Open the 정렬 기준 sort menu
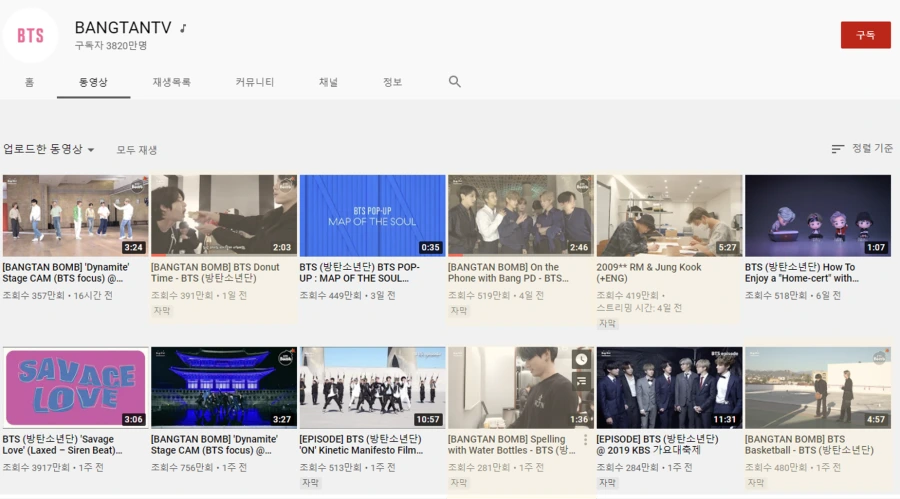 pyautogui.click(x=862, y=149)
